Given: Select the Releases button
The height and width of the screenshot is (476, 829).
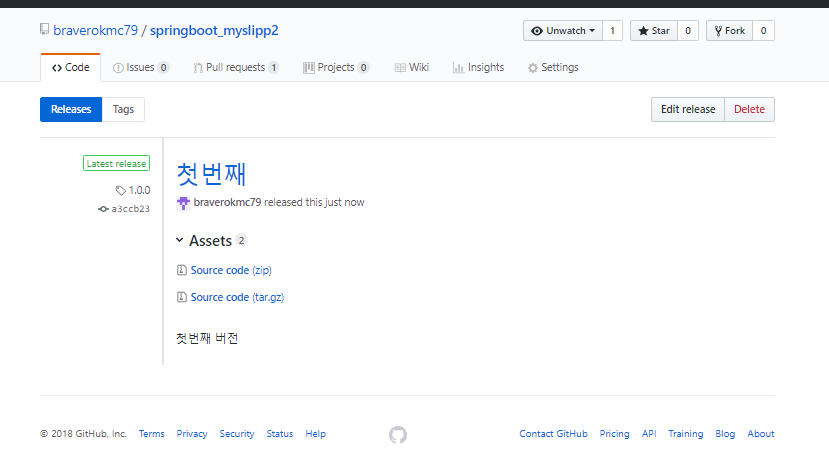Looking at the screenshot, I should click(71, 109).
